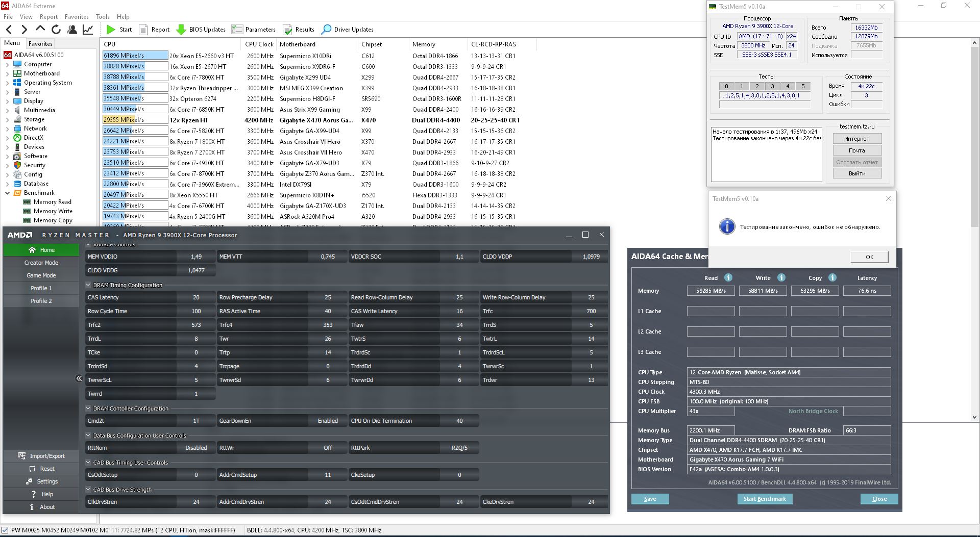Select the Memory Copy benchmark
Viewport: 980px width, 537px height.
coord(53,220)
